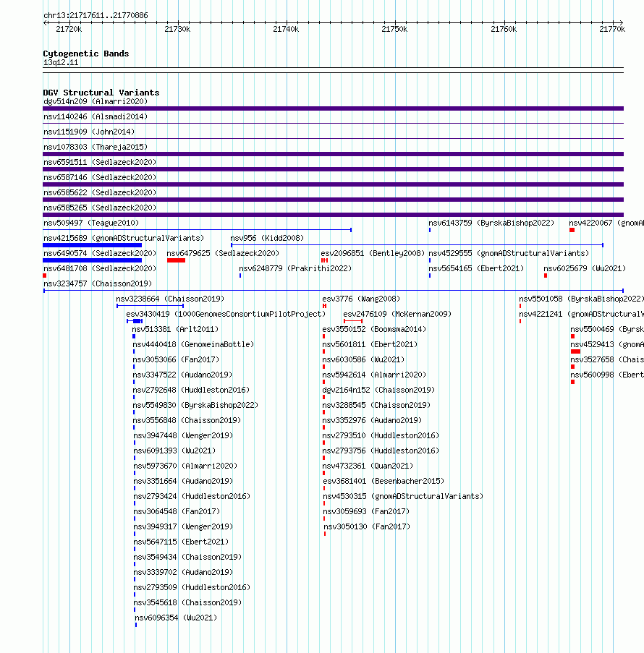Open the nsv956 (Kidd2008) variant
The height and width of the screenshot is (653, 644).
pyautogui.click(x=267, y=238)
